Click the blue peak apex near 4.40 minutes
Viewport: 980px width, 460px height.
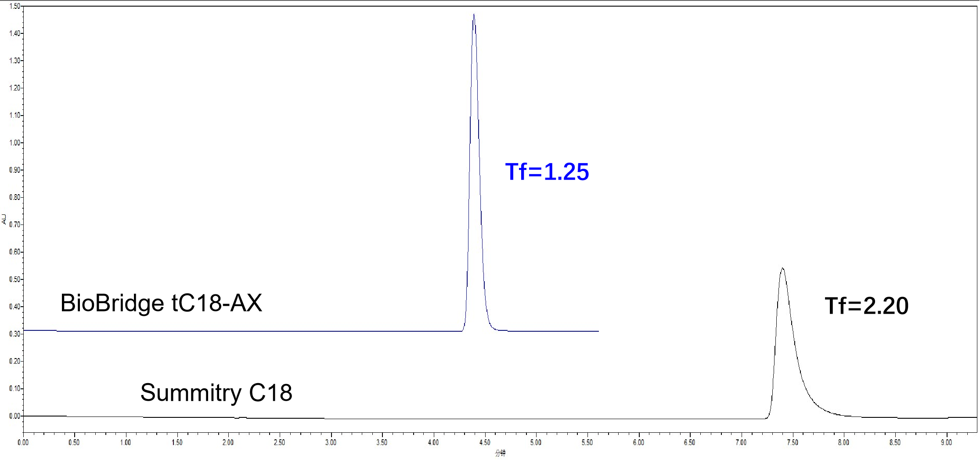click(474, 15)
